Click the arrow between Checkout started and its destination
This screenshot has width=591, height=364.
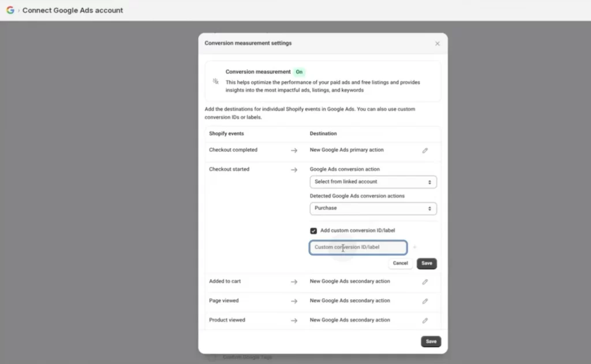[x=294, y=169]
